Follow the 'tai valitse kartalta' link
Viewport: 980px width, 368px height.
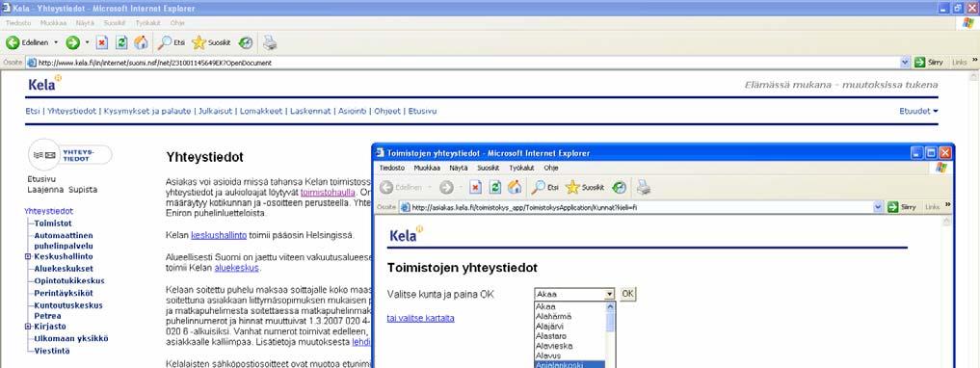[421, 318]
